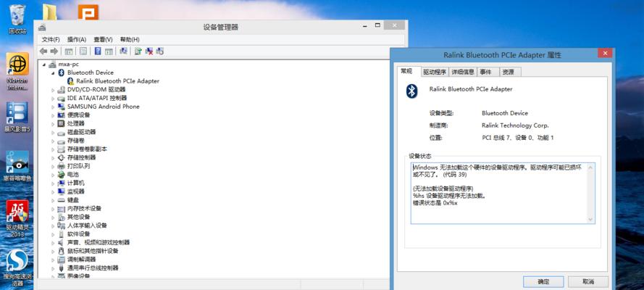644x290 pixels.
Task: Click the 确定 button in properties dialog
Action: (543, 282)
